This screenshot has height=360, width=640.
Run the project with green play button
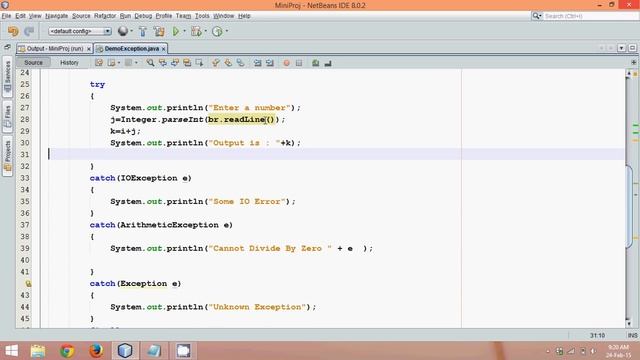click(176, 31)
